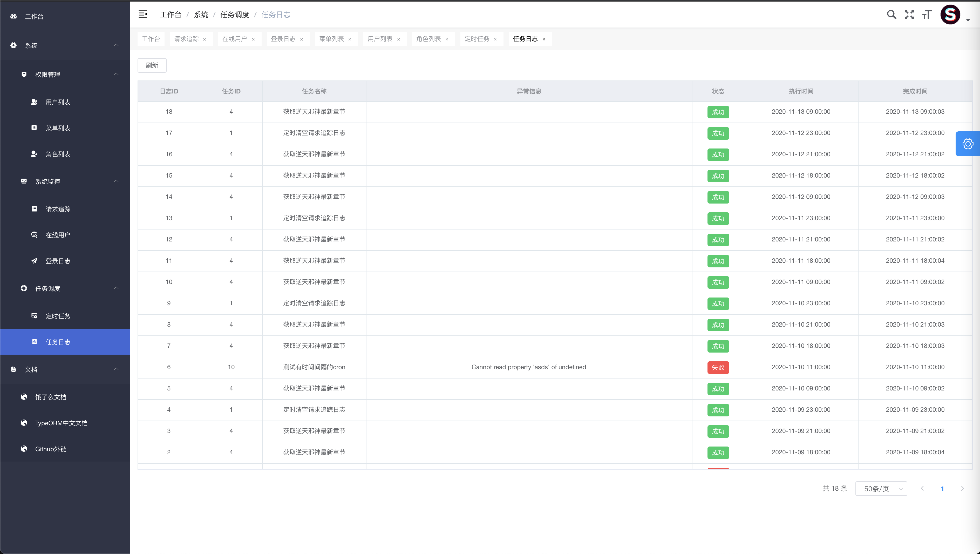Switch to the 菜单列表 tab

point(331,39)
